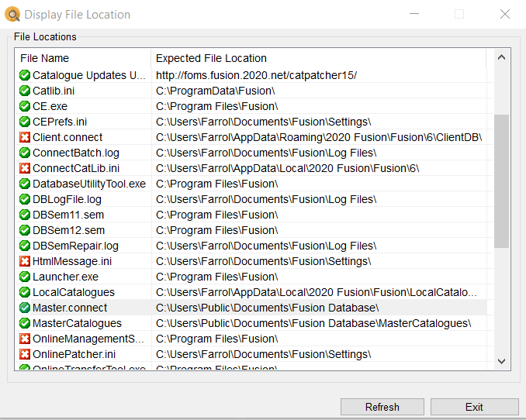Click the truncated LocalCatalo... path cell
This screenshot has height=420, width=526.
tap(317, 292)
